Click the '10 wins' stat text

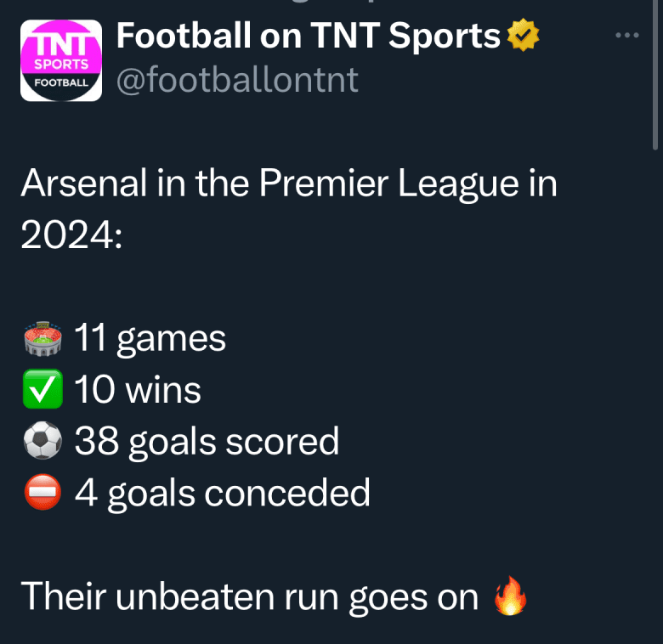(x=138, y=390)
